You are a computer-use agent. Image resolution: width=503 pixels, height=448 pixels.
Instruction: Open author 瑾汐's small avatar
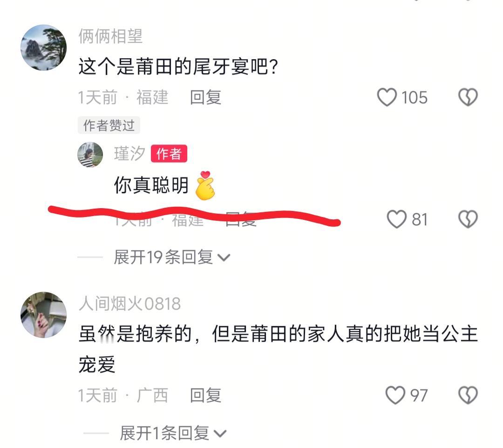[90, 155]
